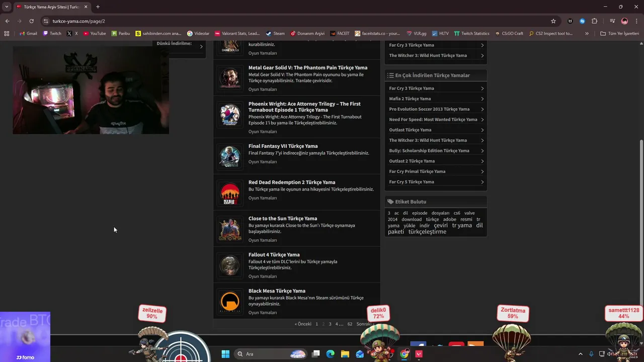Open the Valorant Stats bookmark
This screenshot has height=362, width=644.
[x=237, y=33]
